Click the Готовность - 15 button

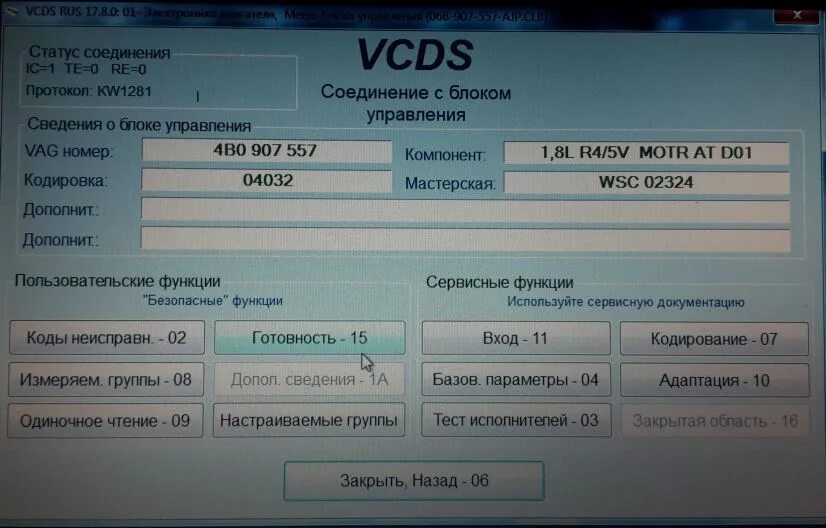pos(310,337)
